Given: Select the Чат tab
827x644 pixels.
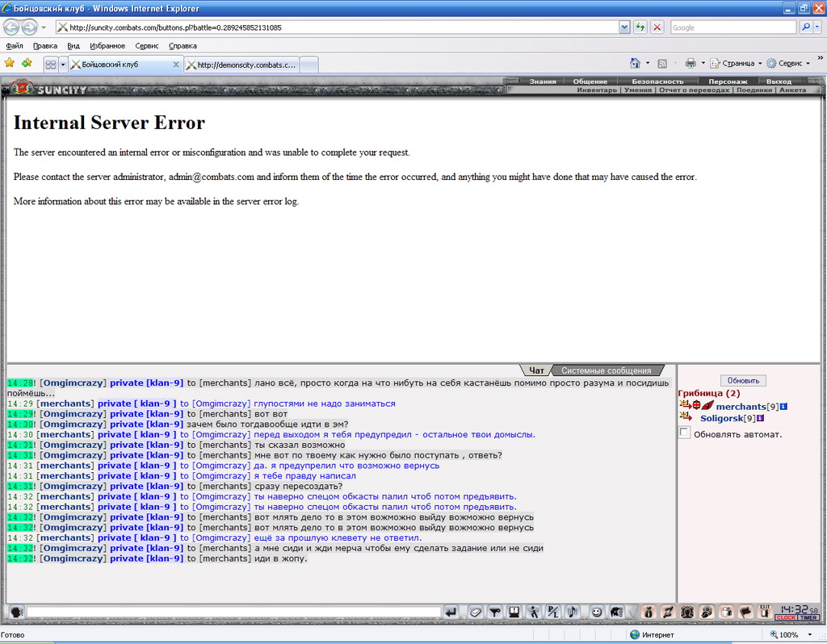Looking at the screenshot, I should 536,370.
